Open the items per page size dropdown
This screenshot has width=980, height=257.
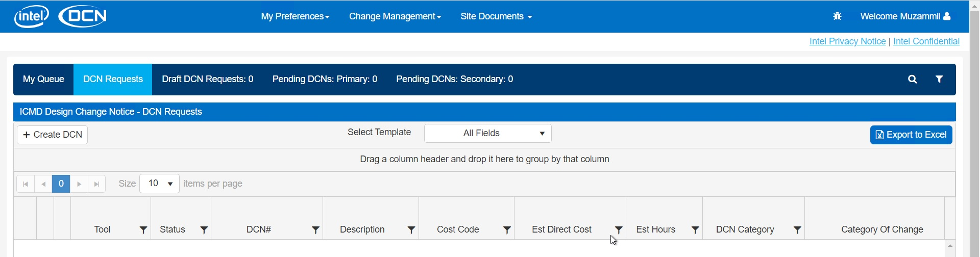pos(159,184)
